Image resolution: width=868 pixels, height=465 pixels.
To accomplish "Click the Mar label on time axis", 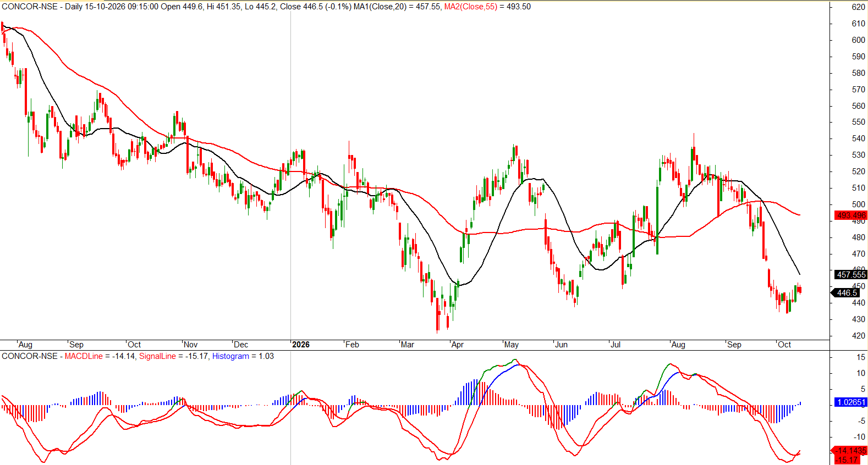I will [x=408, y=345].
